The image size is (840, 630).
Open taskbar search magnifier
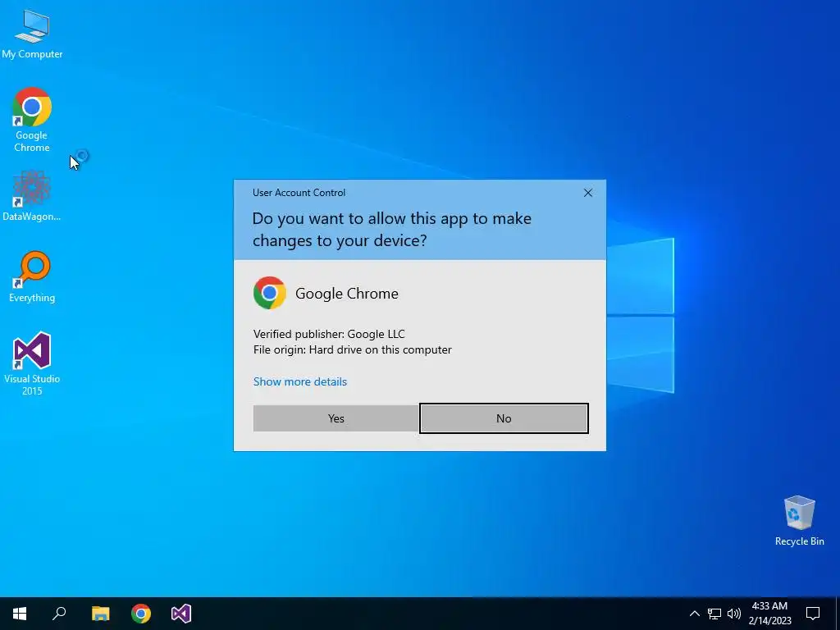point(59,614)
